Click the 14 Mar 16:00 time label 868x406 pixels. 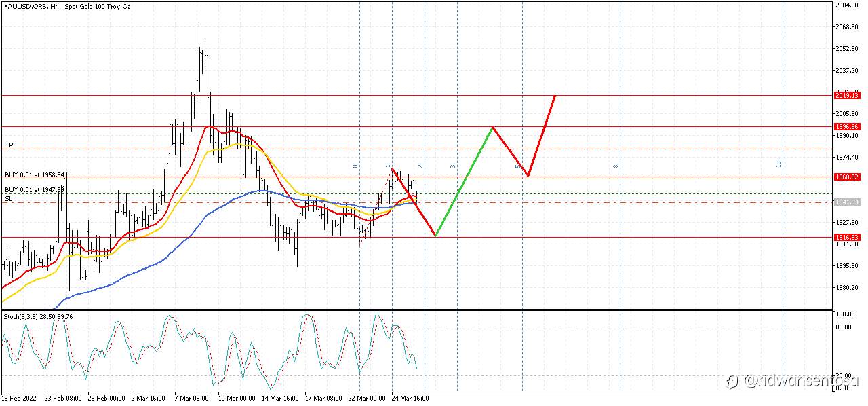point(280,399)
